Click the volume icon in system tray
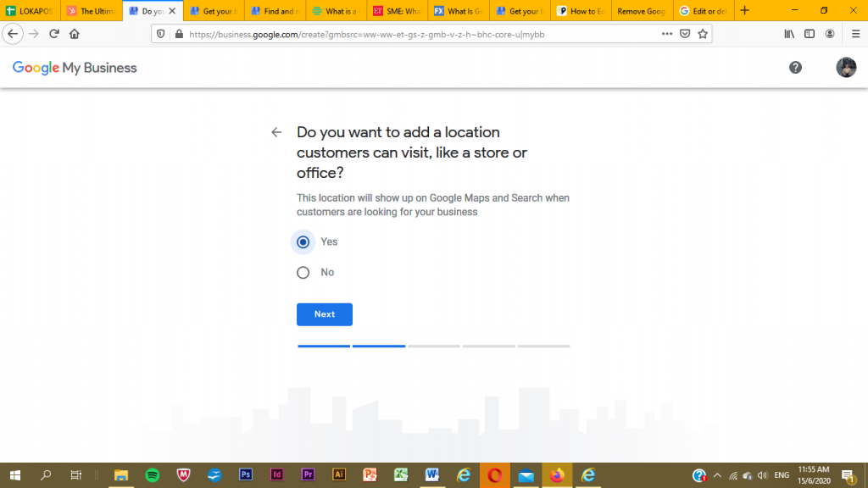The width and height of the screenshot is (868, 488). tap(762, 475)
